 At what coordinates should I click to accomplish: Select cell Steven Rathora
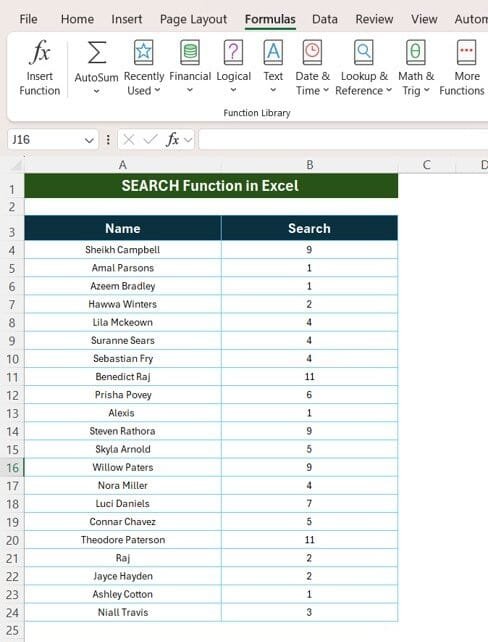tap(123, 431)
